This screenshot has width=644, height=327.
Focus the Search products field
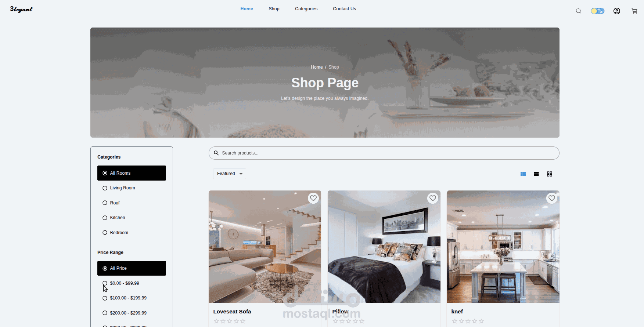tap(384, 153)
